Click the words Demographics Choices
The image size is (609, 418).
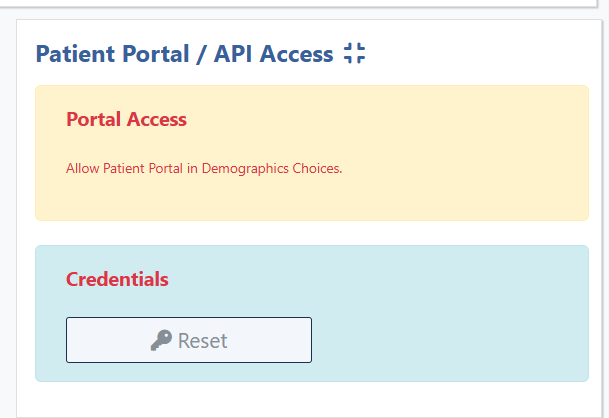click(272, 169)
